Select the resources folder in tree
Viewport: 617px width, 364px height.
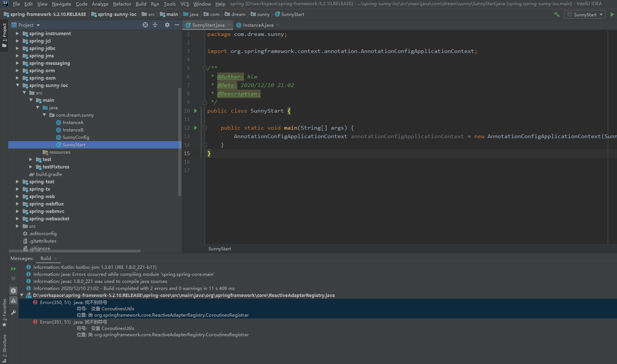(56, 152)
